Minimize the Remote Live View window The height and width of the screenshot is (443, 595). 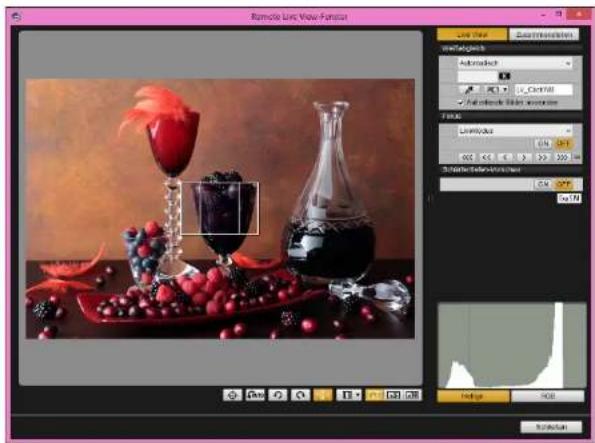pos(543,14)
